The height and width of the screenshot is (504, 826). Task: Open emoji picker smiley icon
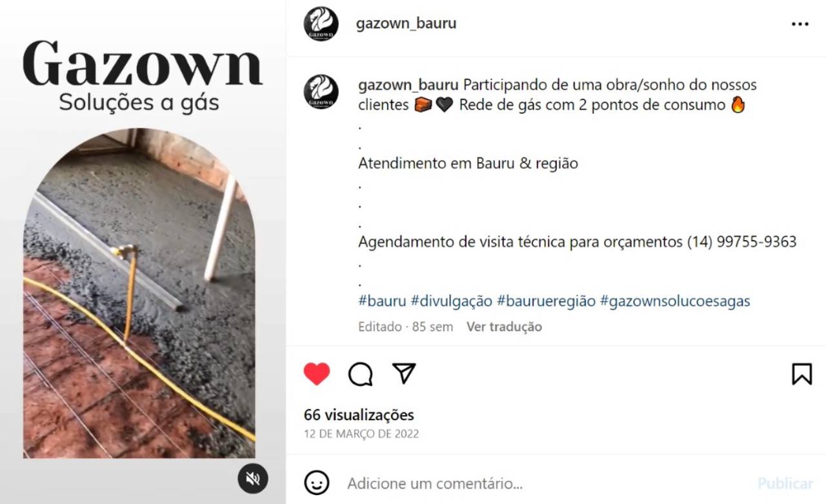click(x=316, y=483)
